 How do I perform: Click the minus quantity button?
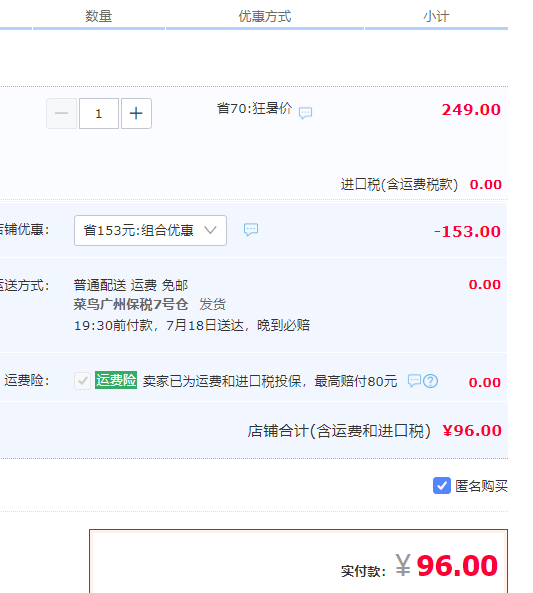[61, 113]
